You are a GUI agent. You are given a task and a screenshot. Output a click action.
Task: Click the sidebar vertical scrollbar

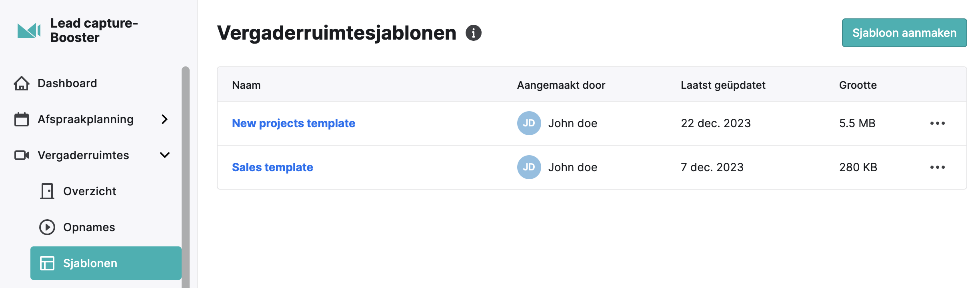click(x=186, y=177)
